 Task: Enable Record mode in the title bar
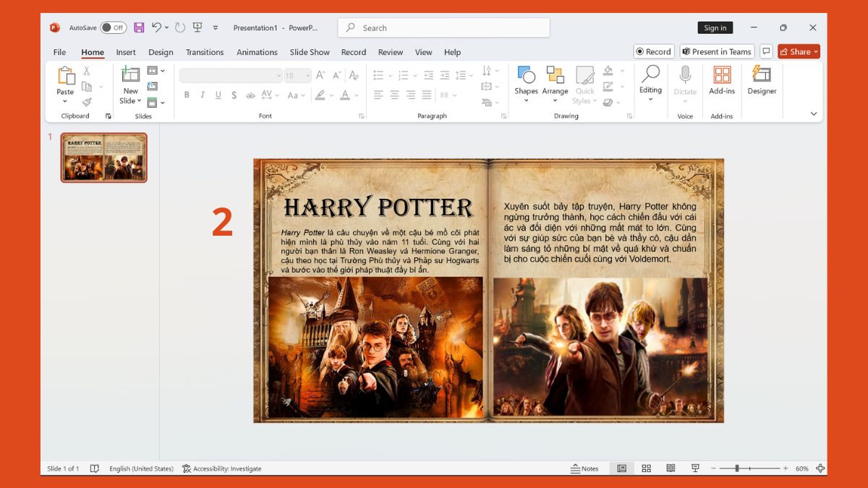[x=652, y=51]
